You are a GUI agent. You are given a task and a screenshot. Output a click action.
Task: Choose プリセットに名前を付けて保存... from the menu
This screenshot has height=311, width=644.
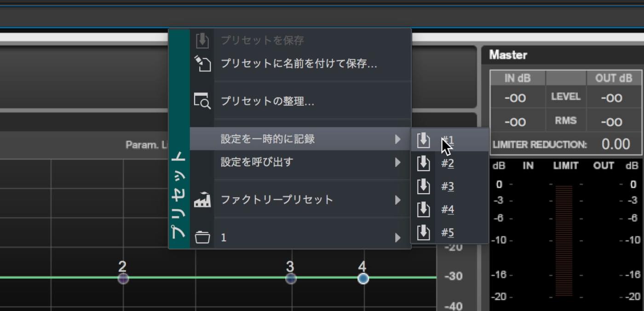(300, 63)
